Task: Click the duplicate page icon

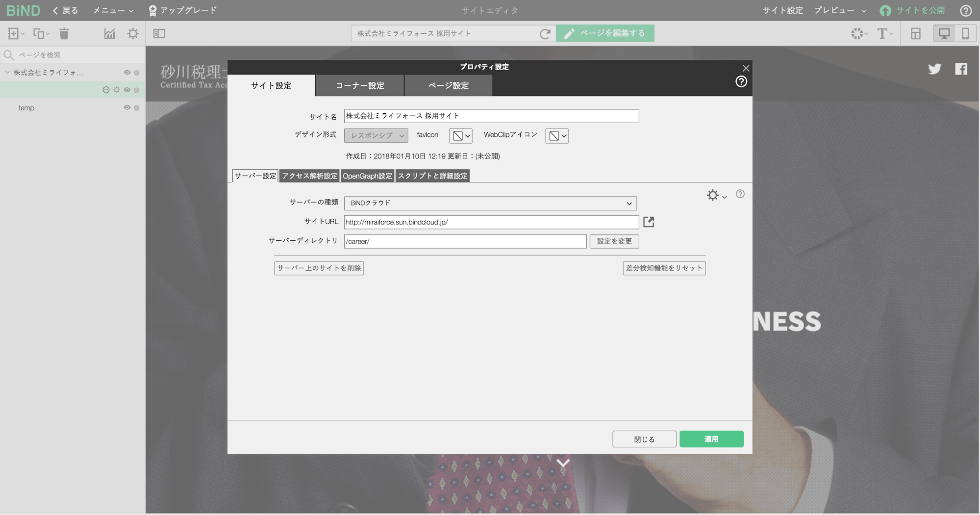Action: pyautogui.click(x=41, y=33)
